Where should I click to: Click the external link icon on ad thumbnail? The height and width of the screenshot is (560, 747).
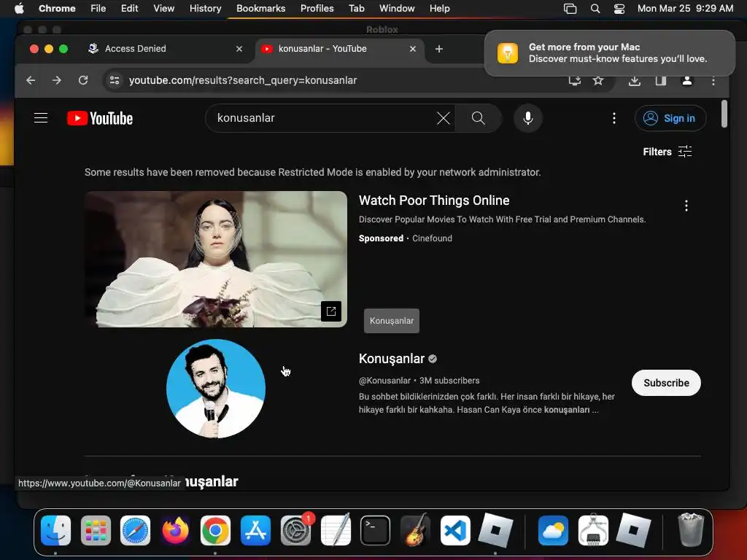click(331, 311)
